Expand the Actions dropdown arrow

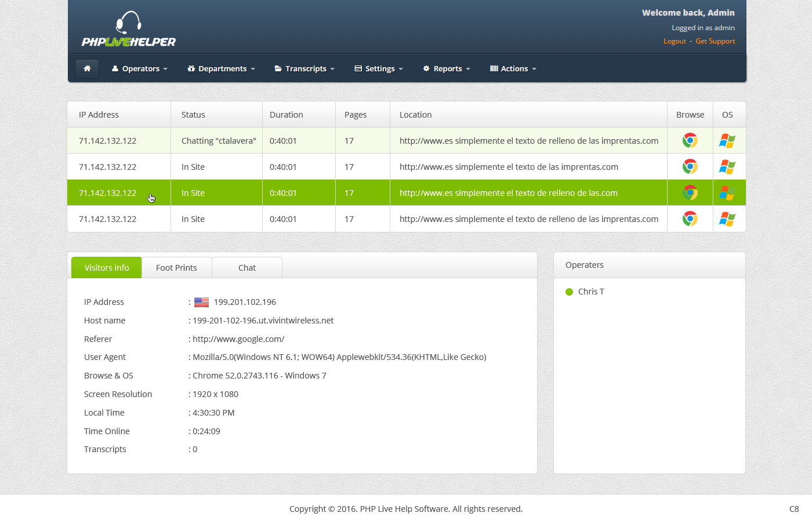coord(534,69)
